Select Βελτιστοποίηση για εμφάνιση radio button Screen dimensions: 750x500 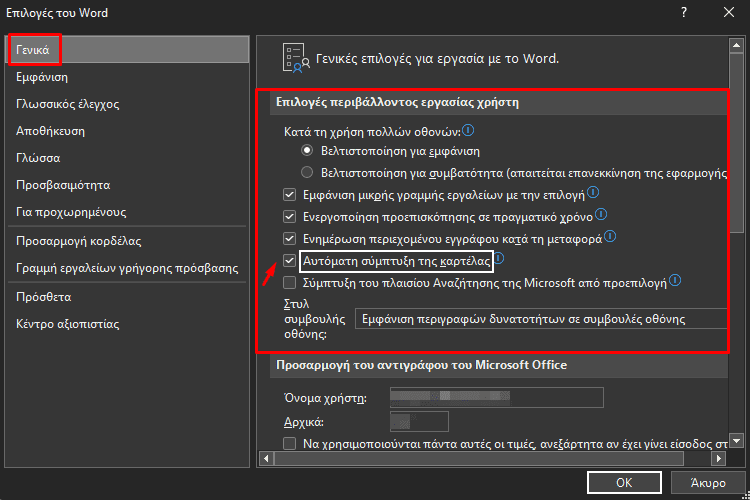pyautogui.click(x=307, y=150)
